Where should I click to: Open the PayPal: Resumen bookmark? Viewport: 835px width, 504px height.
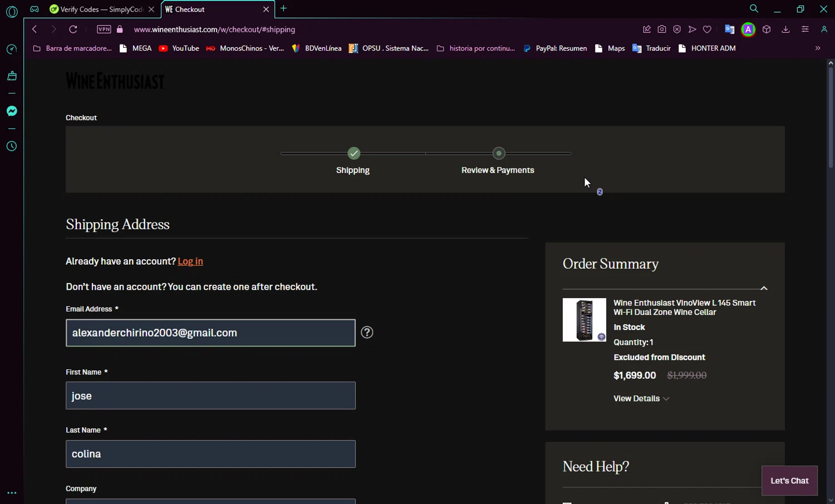coord(555,48)
